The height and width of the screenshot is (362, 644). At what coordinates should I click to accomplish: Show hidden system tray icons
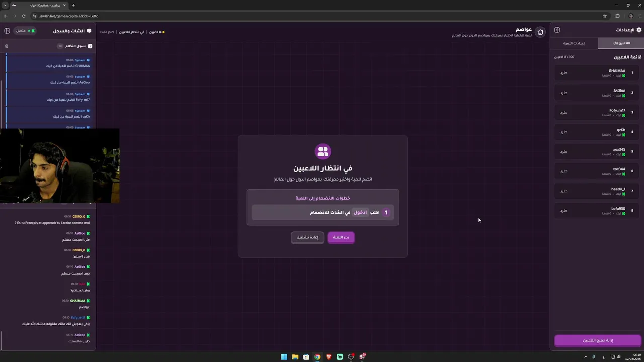[x=586, y=357]
